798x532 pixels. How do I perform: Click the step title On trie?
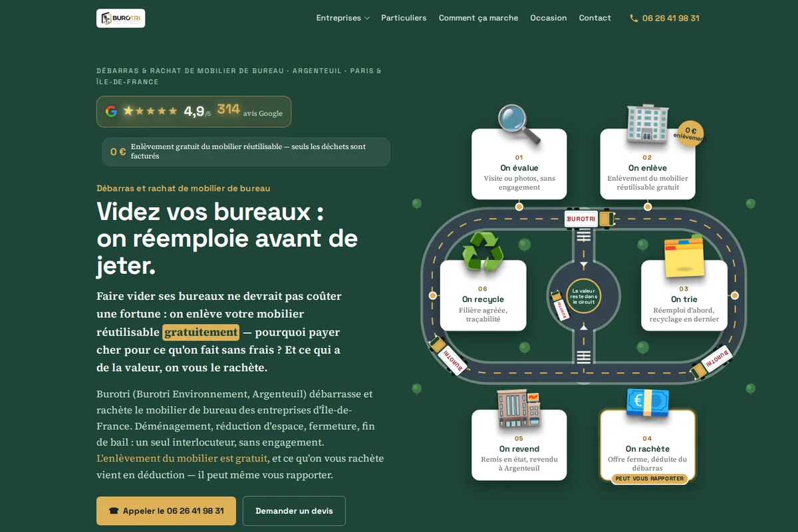tap(684, 299)
